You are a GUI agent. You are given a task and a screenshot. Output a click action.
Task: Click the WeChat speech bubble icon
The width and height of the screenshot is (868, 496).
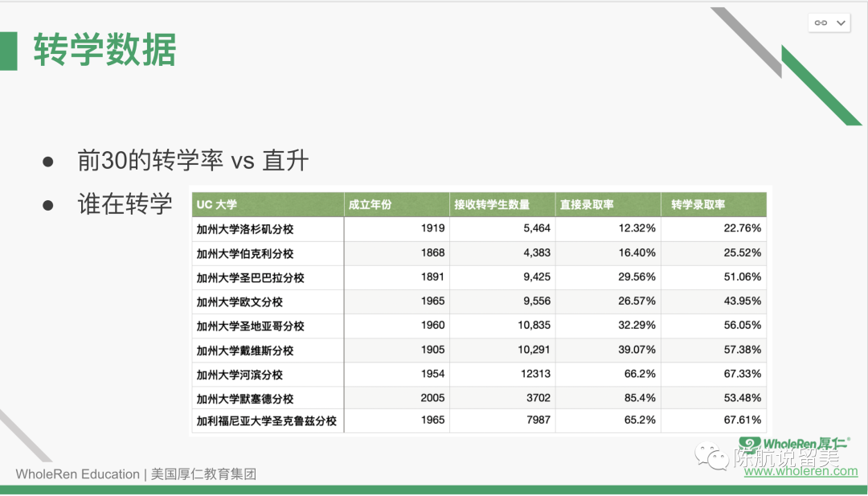tap(713, 457)
